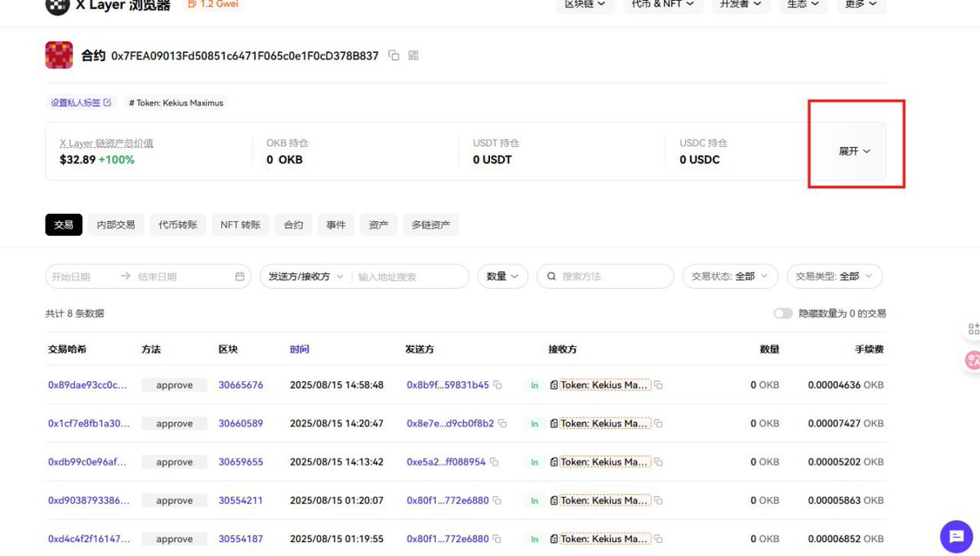
Task: Switch to the 合约 tab
Action: [293, 225]
